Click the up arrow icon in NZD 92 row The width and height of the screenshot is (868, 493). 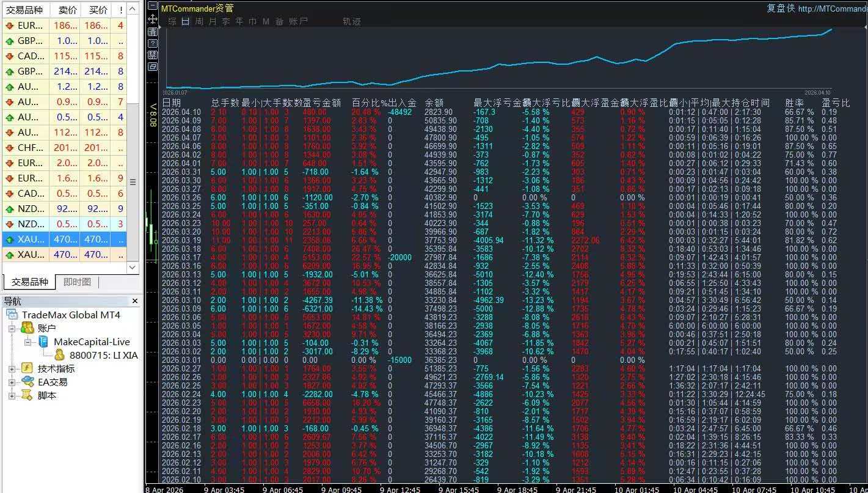pos(9,209)
